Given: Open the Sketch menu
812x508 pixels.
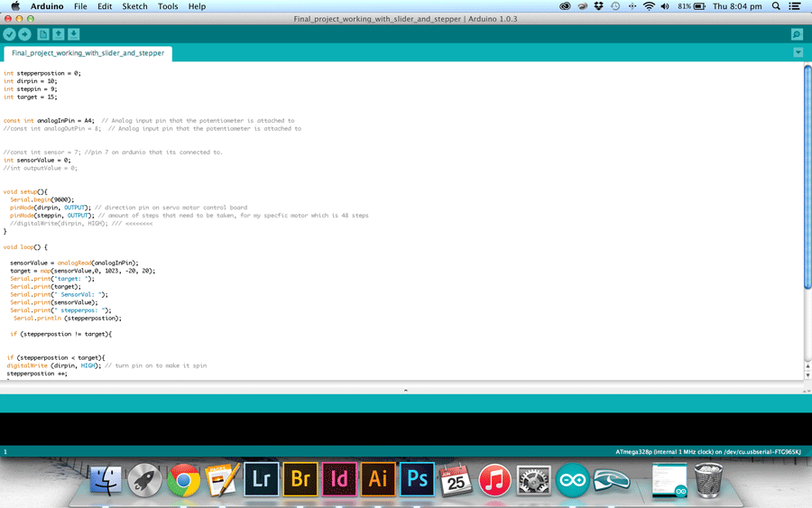Looking at the screenshot, I should click(134, 6).
